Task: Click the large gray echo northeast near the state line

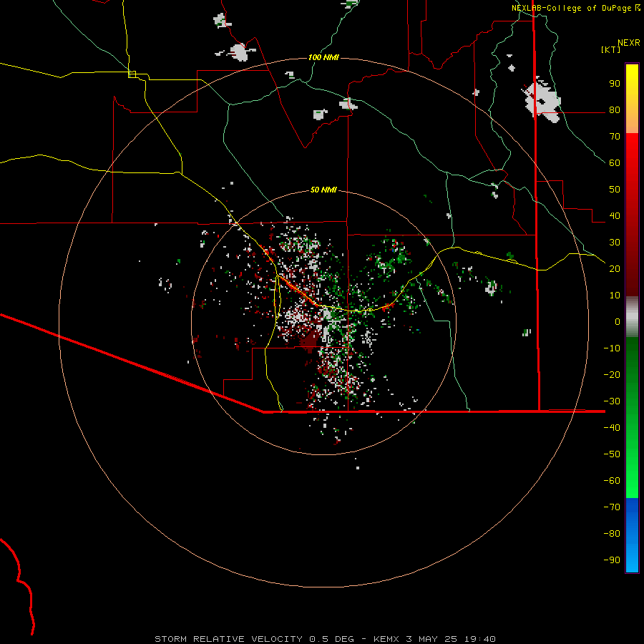Action: pyautogui.click(x=542, y=99)
